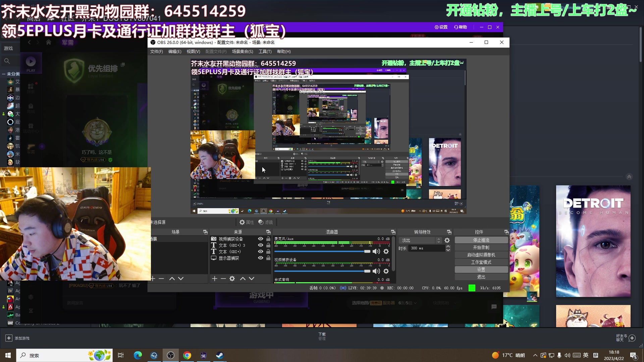Screen dimensions: 644x362
Task: Decrease transition duration with down arrow
Action: tap(448, 250)
